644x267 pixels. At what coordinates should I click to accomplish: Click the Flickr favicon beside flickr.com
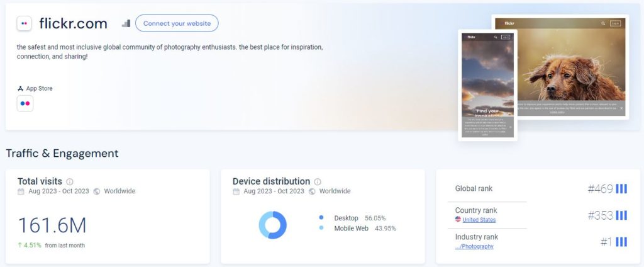pyautogui.click(x=25, y=23)
